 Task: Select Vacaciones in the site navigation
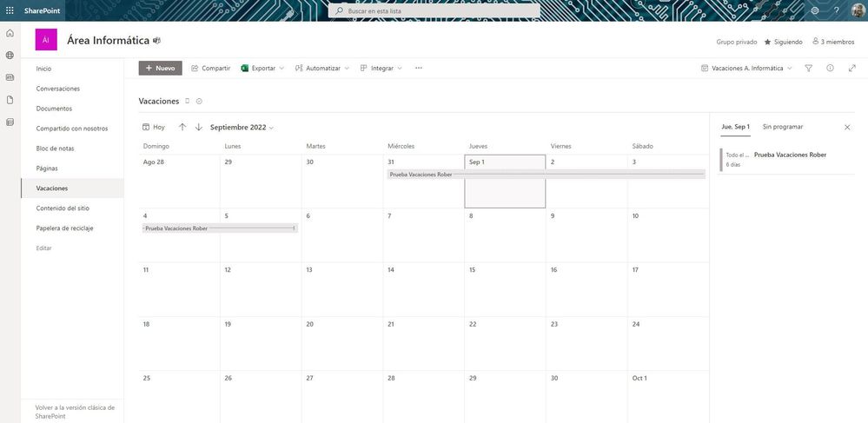point(72,188)
